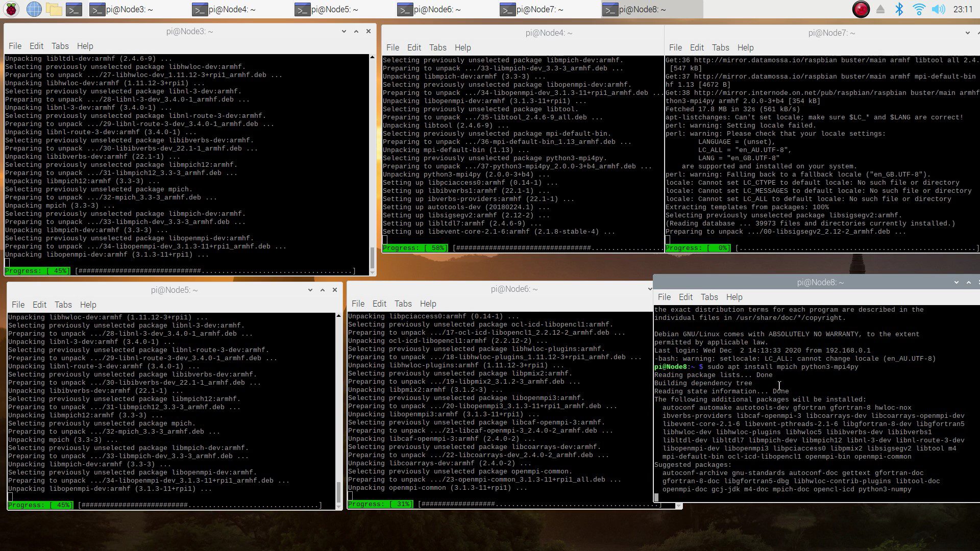The image size is (980, 551).
Task: Click the red record tray icon
Action: 861,9
